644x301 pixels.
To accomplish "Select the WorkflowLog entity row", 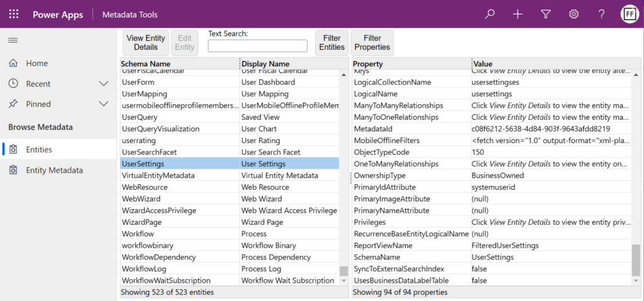I will coord(230,269).
